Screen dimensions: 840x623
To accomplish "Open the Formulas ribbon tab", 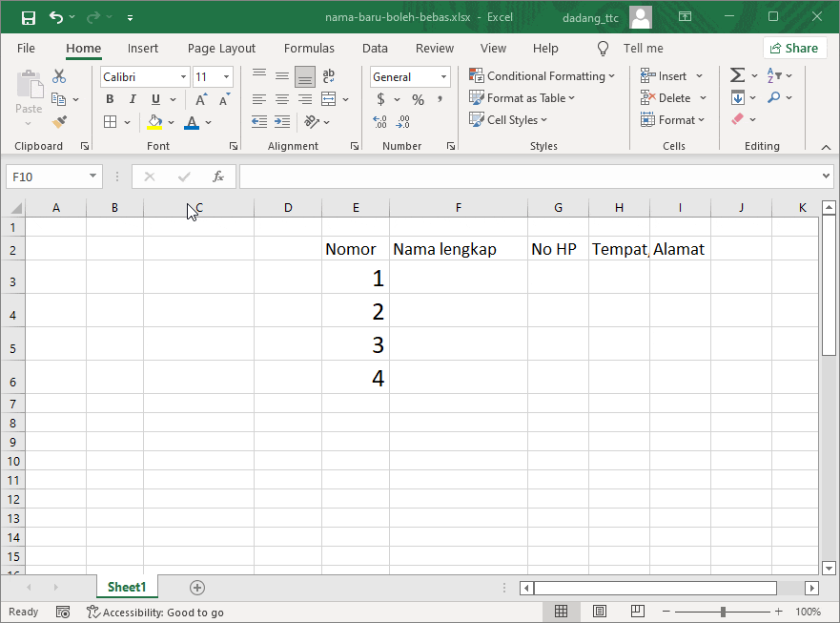I will (309, 48).
